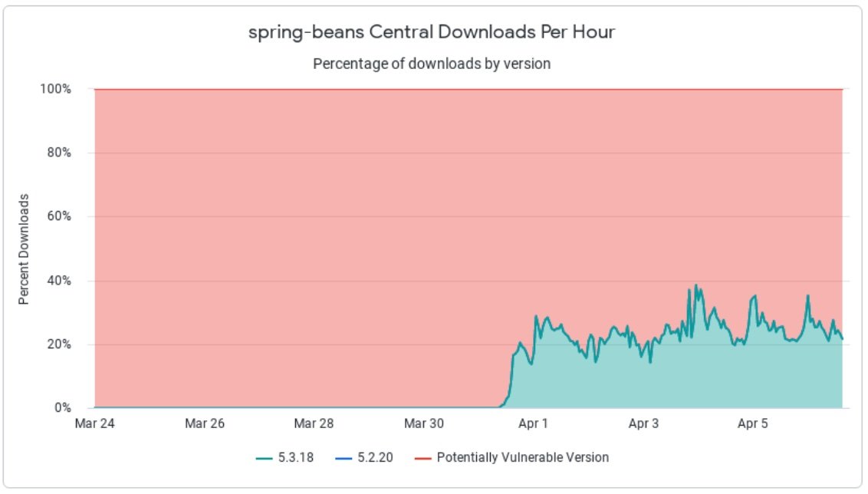
Task: Click the blue 5.2.20 legend line marker
Action: pos(343,458)
